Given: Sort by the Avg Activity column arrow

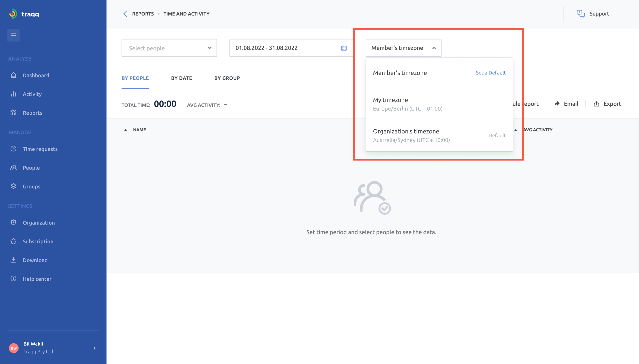Looking at the screenshot, I should (x=516, y=130).
